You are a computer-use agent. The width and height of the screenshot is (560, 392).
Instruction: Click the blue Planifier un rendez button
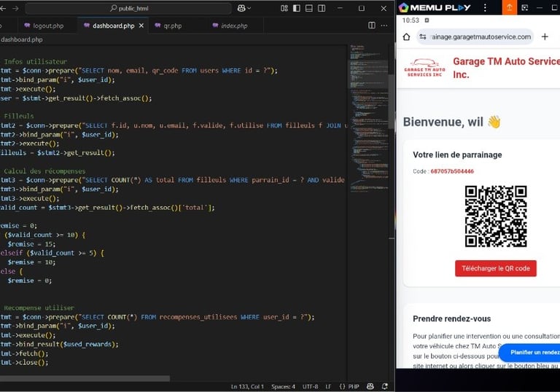tap(530, 353)
